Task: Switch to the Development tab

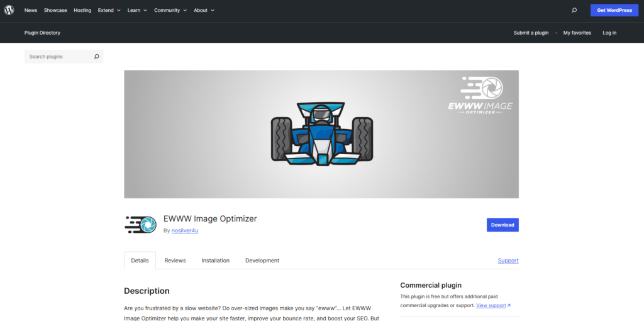Action: pos(262,261)
